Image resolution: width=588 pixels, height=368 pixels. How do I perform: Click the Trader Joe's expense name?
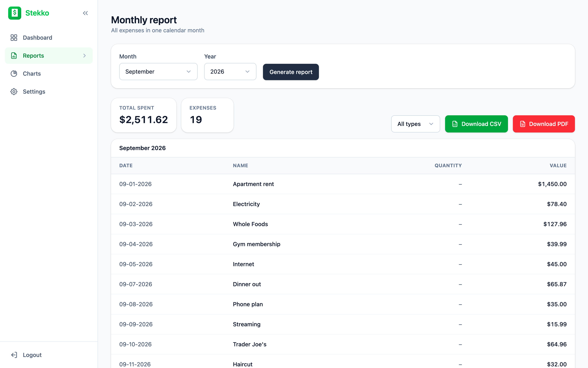(x=249, y=344)
